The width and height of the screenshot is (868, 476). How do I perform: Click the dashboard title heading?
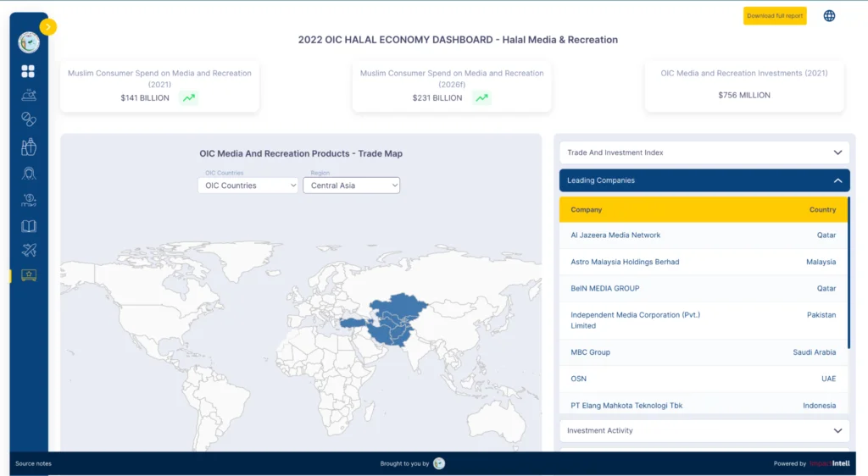[x=458, y=40]
